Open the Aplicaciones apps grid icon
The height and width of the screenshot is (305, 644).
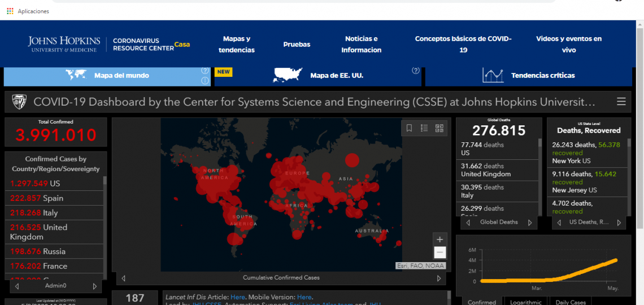pyautogui.click(x=10, y=11)
